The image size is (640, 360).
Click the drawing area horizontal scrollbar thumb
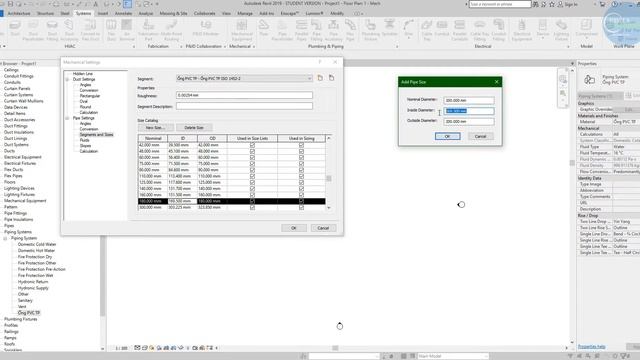335,348
